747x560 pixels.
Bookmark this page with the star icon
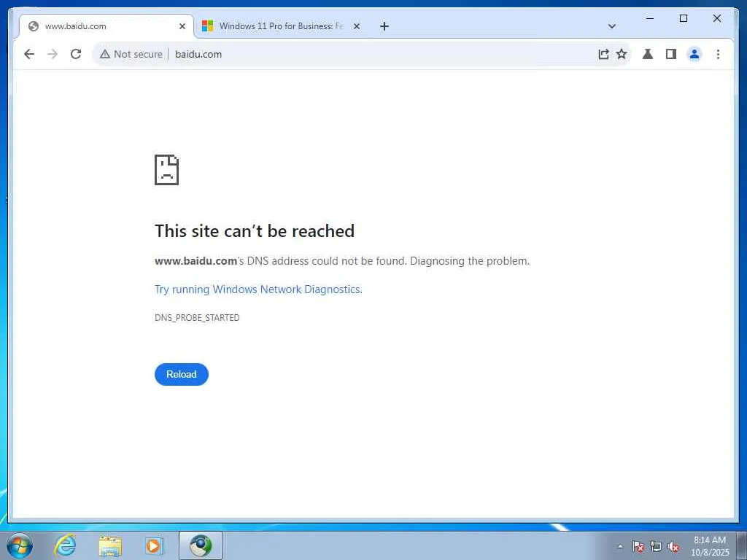pyautogui.click(x=622, y=54)
